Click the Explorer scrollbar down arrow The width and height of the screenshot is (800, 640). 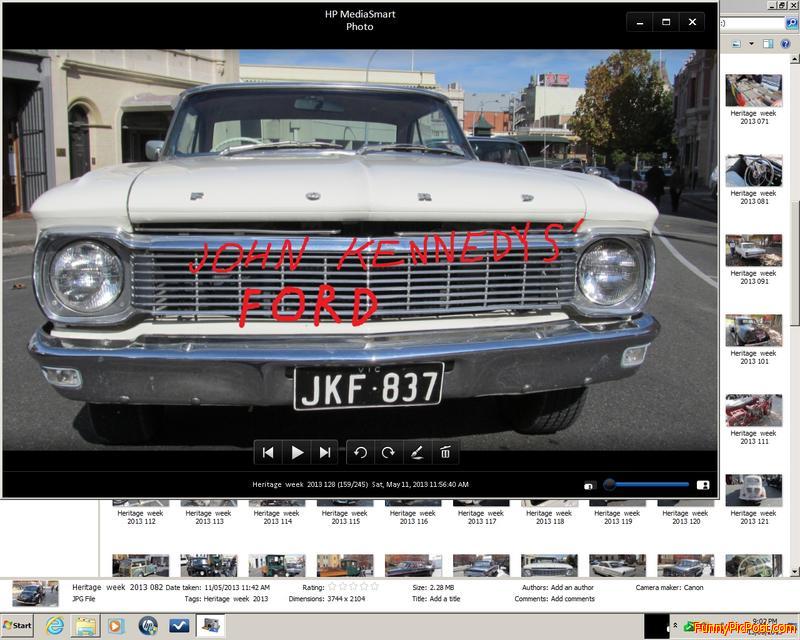click(x=794, y=571)
